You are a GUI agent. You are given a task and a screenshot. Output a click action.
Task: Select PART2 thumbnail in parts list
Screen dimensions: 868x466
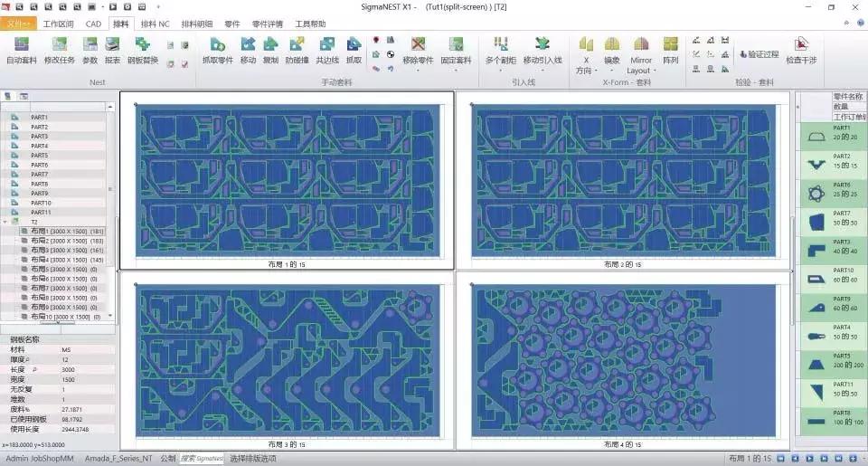point(816,165)
